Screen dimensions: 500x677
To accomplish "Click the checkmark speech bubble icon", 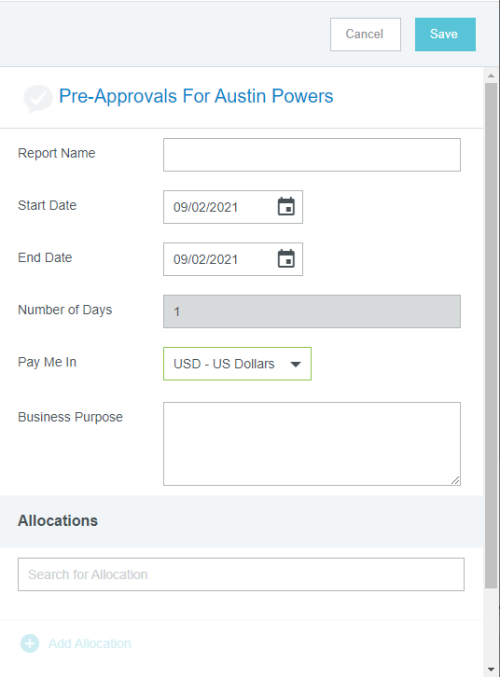I will [38, 98].
